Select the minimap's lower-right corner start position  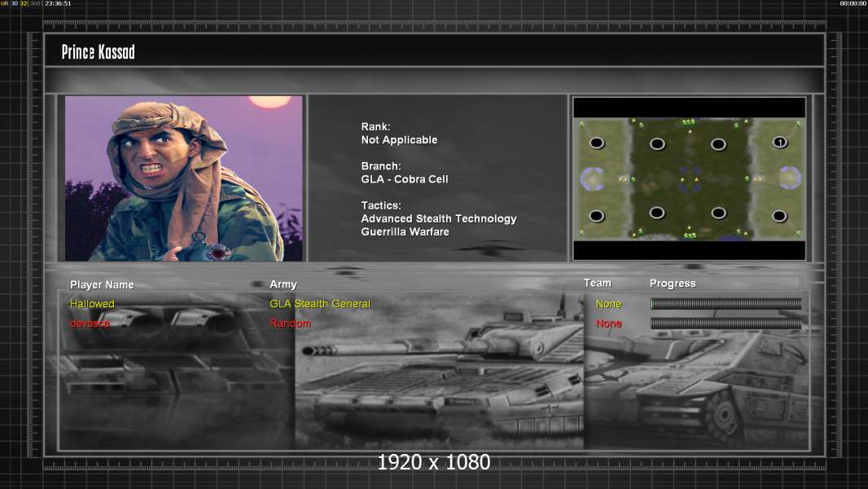click(779, 215)
